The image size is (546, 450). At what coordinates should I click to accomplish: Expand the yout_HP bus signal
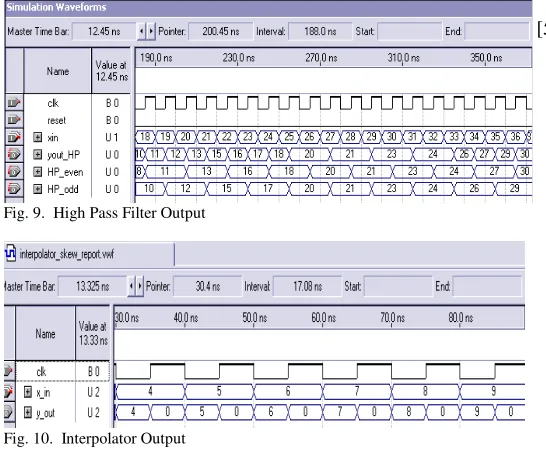(x=38, y=154)
